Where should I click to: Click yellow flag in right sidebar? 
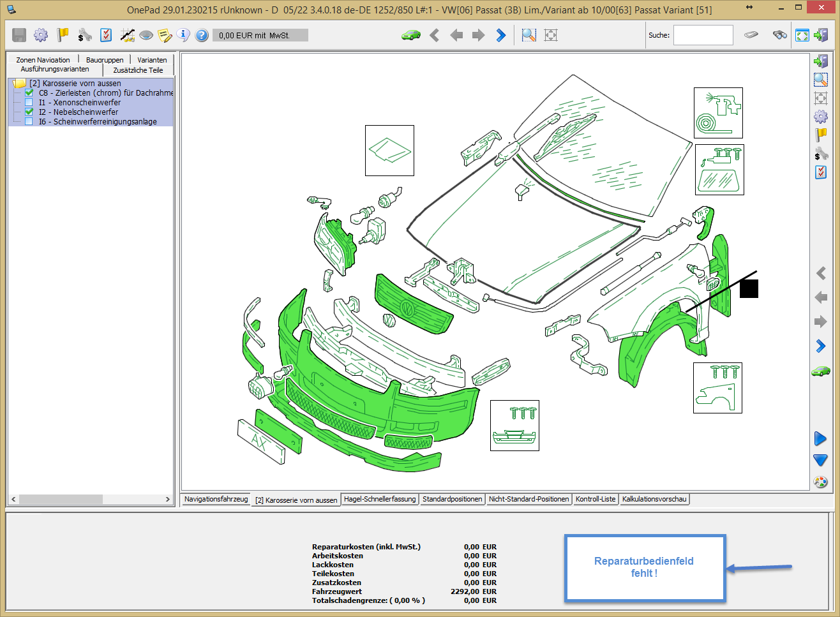(821, 135)
